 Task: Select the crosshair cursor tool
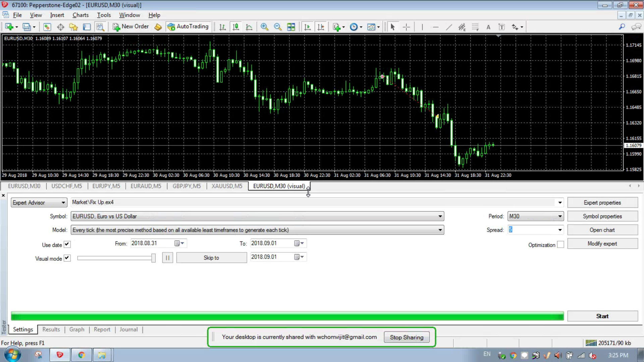tap(406, 27)
